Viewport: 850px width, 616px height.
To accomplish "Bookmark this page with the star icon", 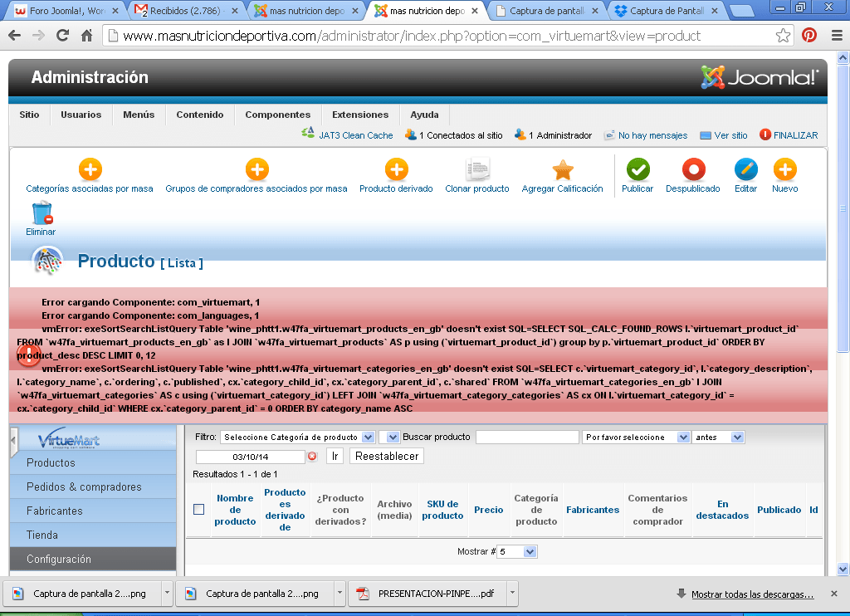I will (x=783, y=36).
